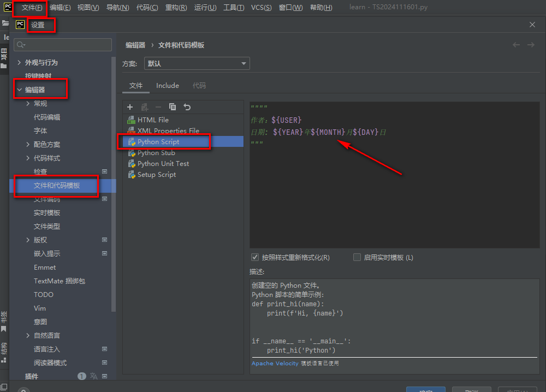Collapse the 编辑器 tree node
This screenshot has height=392, width=546.
[19, 90]
